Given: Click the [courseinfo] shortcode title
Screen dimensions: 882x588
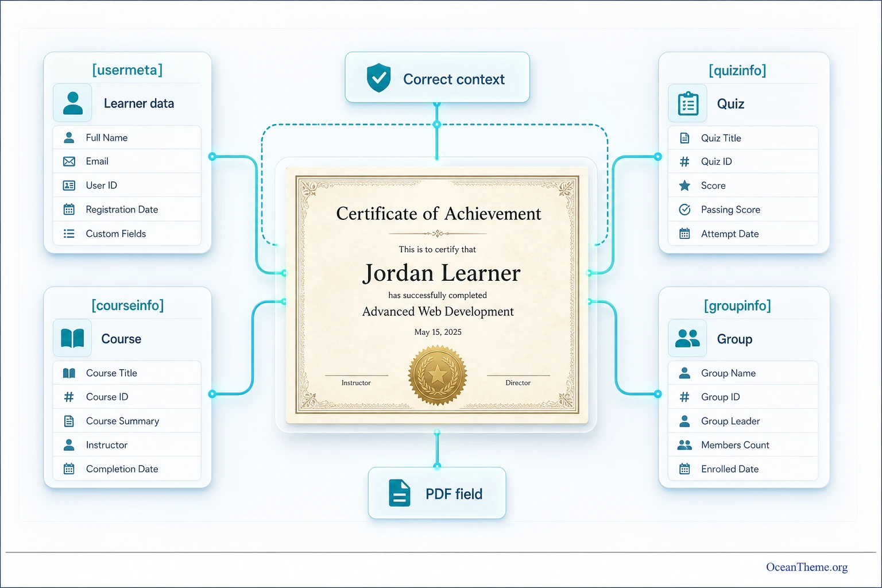Looking at the screenshot, I should 127,305.
